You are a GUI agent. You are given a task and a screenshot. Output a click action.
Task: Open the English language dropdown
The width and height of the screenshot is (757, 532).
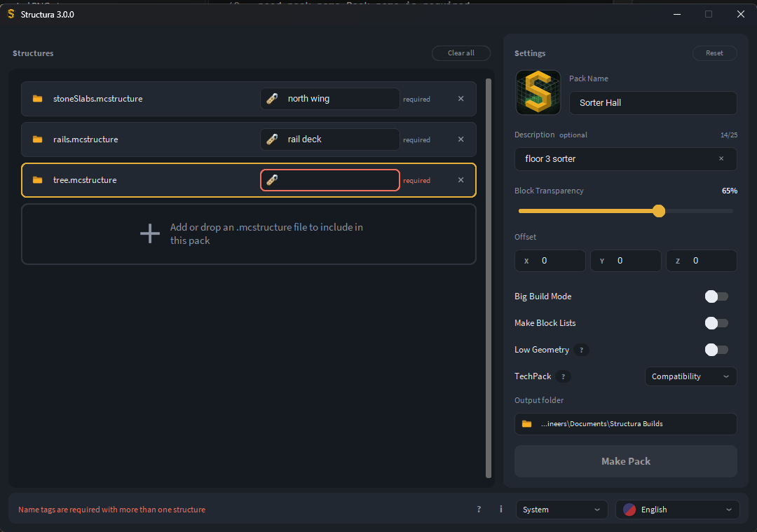pos(677,510)
